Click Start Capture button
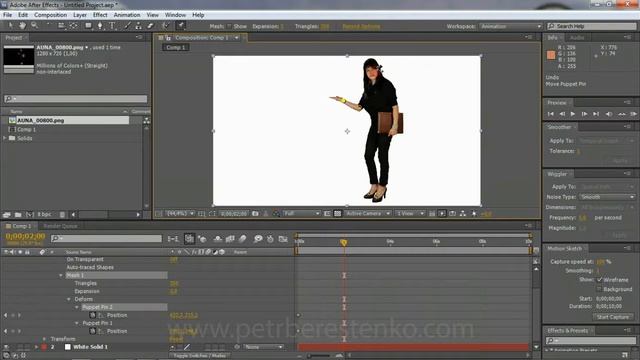 coord(612,317)
